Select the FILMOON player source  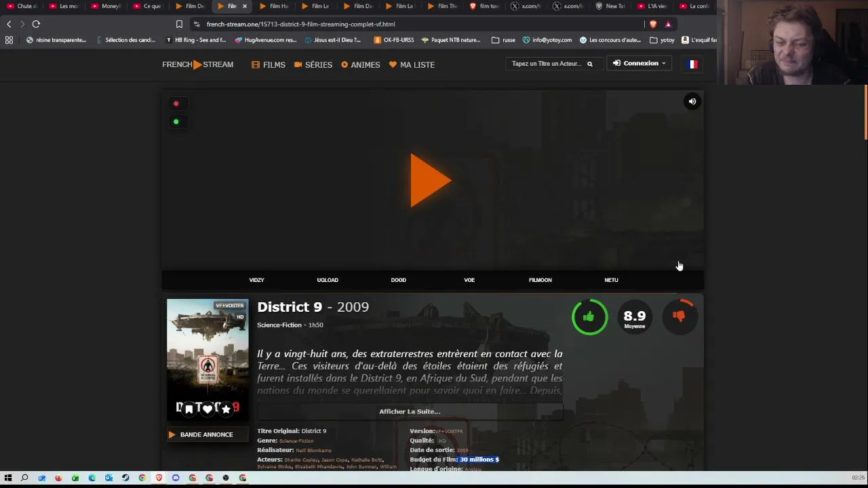coord(540,280)
